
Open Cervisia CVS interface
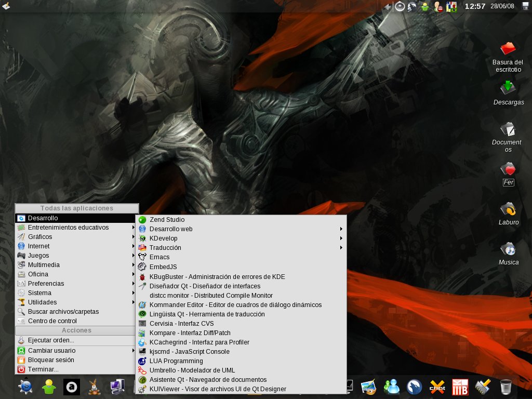[x=241, y=323]
